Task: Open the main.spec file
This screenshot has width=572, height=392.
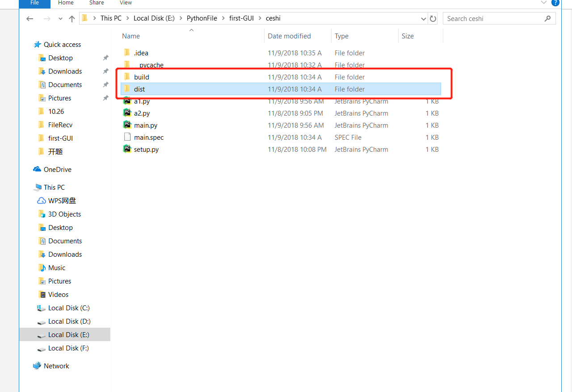Action: tap(149, 137)
